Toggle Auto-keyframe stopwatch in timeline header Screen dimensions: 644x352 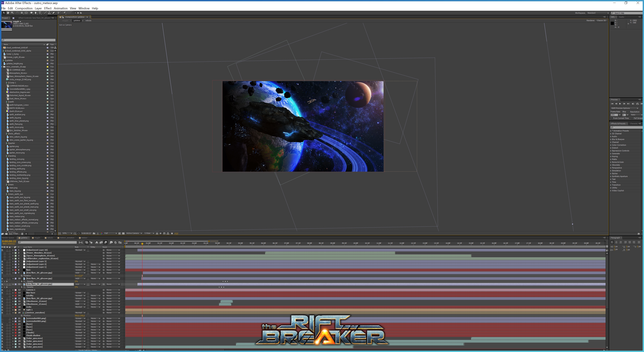(x=116, y=242)
